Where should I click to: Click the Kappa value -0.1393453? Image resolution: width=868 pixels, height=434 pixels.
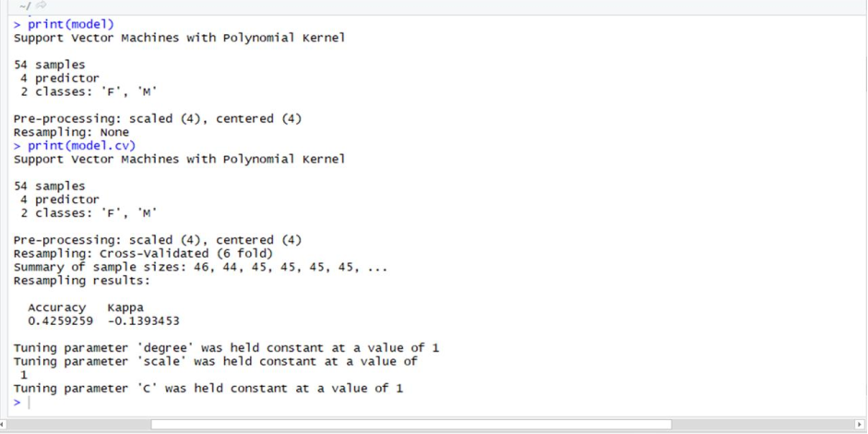143,321
